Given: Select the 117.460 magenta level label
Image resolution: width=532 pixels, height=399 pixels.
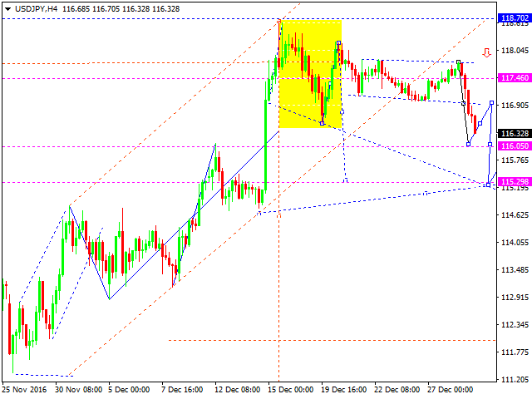Looking at the screenshot, I should [x=515, y=78].
